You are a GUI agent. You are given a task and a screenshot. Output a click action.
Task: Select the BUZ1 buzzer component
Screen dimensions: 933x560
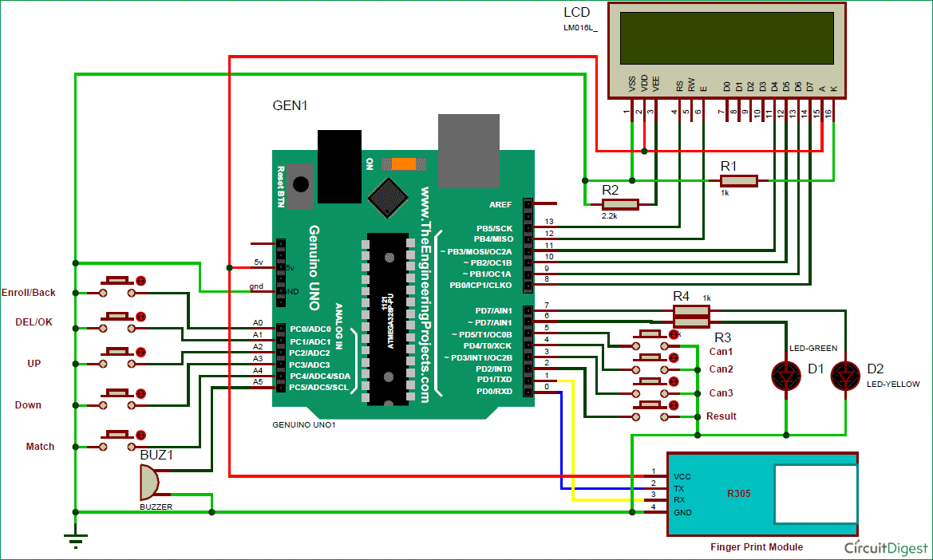tap(149, 482)
